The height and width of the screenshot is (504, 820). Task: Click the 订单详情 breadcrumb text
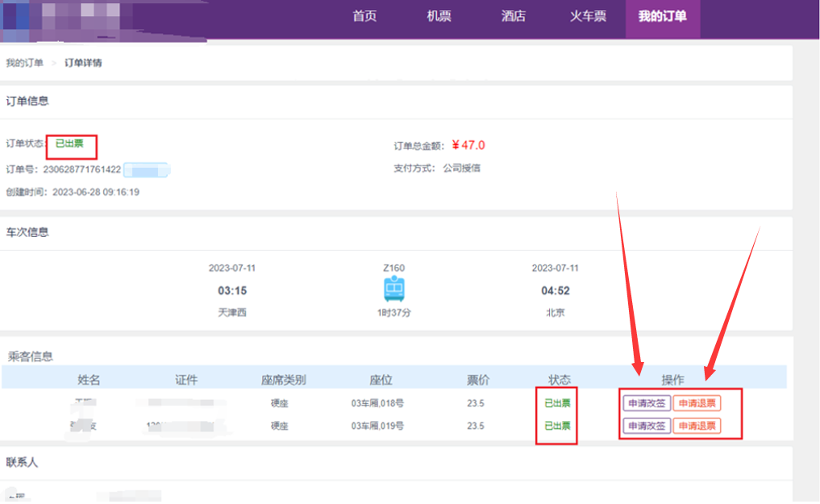point(83,63)
